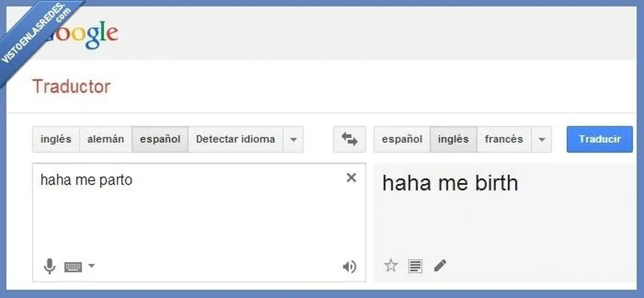The image size is (644, 298).
Task: Click the example usage list icon
Action: point(415,265)
